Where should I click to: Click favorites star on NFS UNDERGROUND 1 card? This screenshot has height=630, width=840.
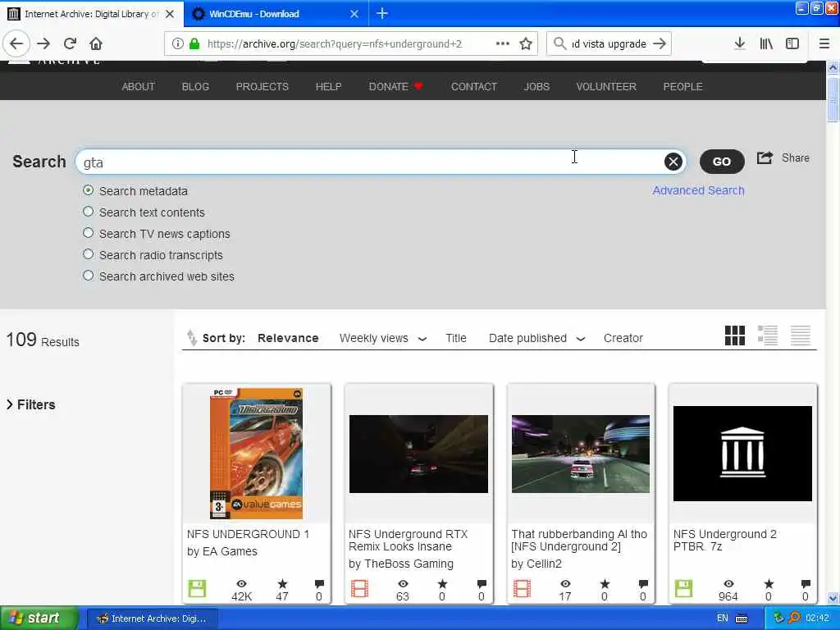[x=282, y=584]
